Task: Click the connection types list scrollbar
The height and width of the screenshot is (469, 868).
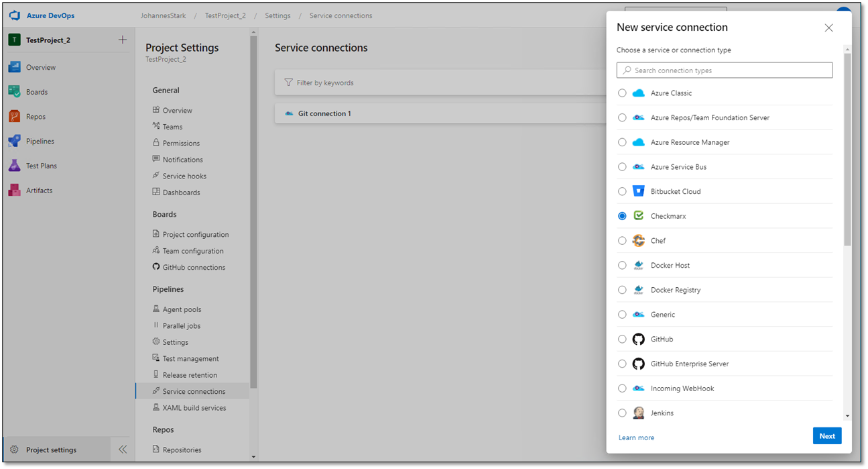Action: click(847, 150)
